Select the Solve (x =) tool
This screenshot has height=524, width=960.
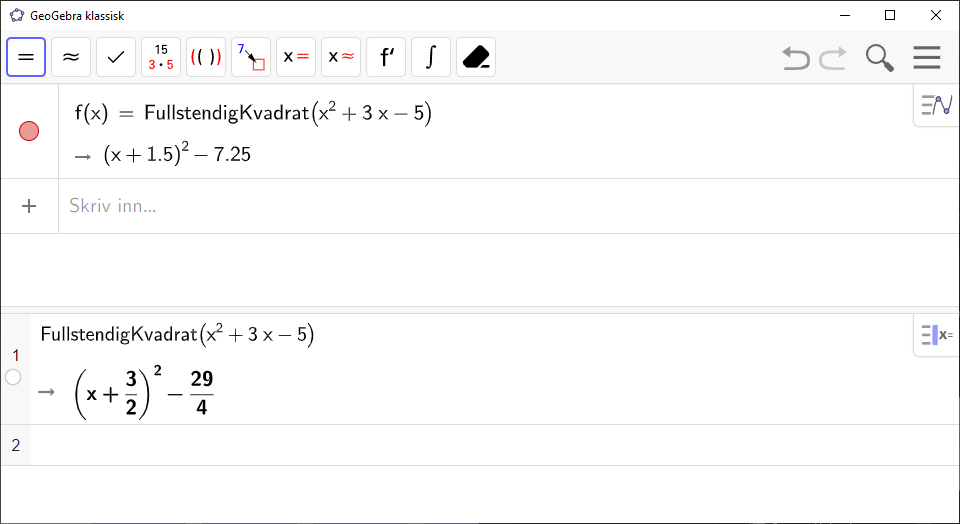point(296,57)
